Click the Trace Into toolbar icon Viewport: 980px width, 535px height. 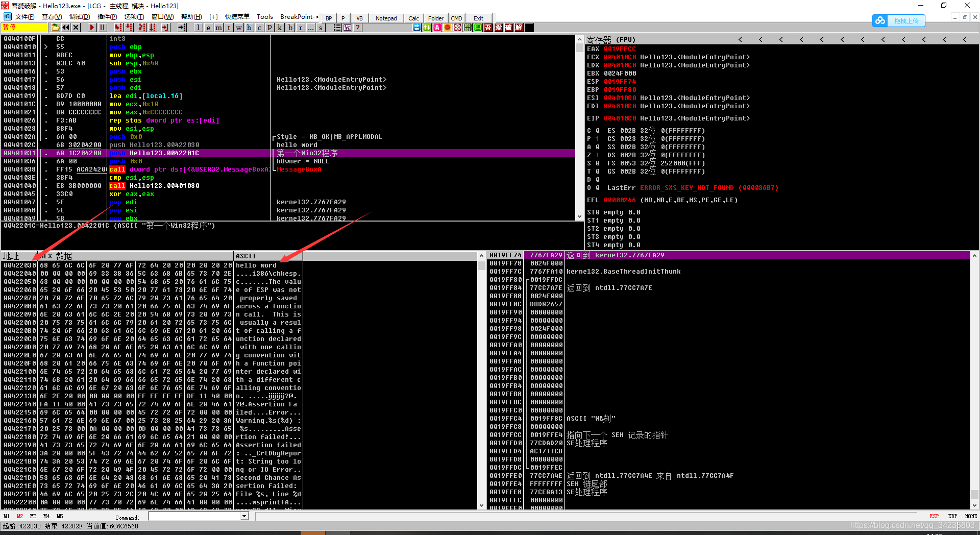142,28
